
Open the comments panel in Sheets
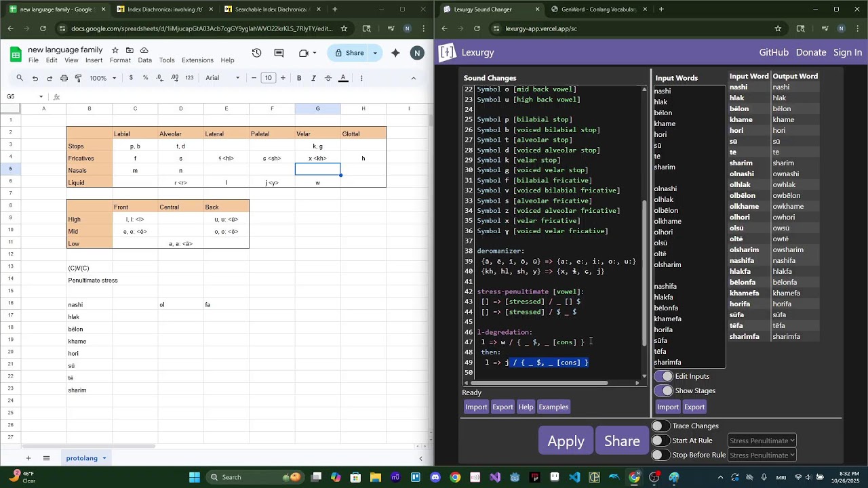pyautogui.click(x=279, y=53)
